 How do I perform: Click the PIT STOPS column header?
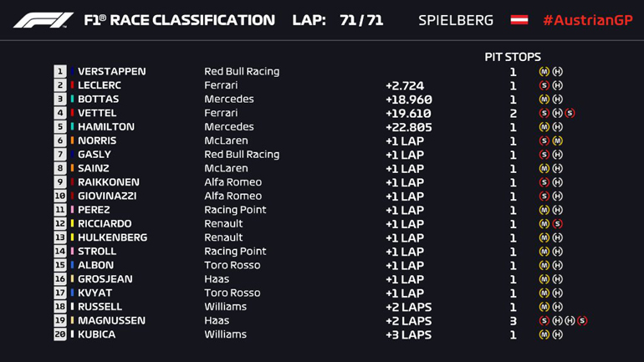513,57
